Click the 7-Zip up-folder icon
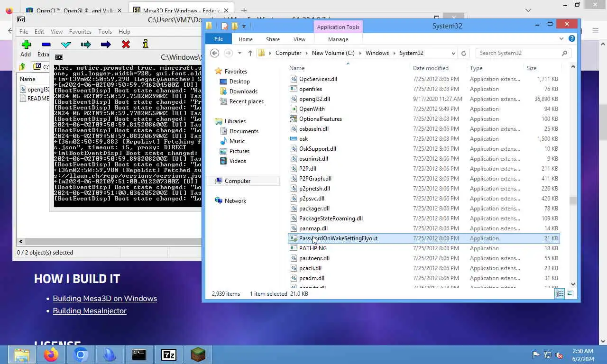Screen dimensions: 607x364 22,67
